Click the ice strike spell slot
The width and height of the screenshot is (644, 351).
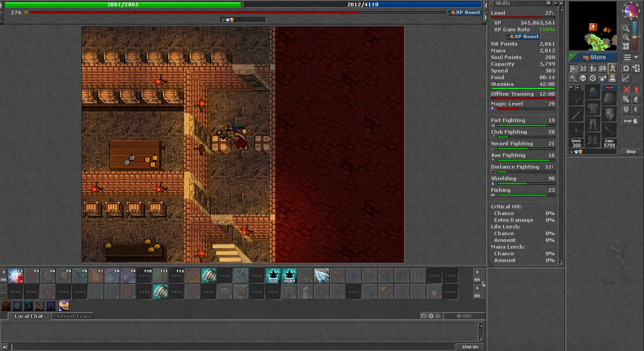click(322, 276)
